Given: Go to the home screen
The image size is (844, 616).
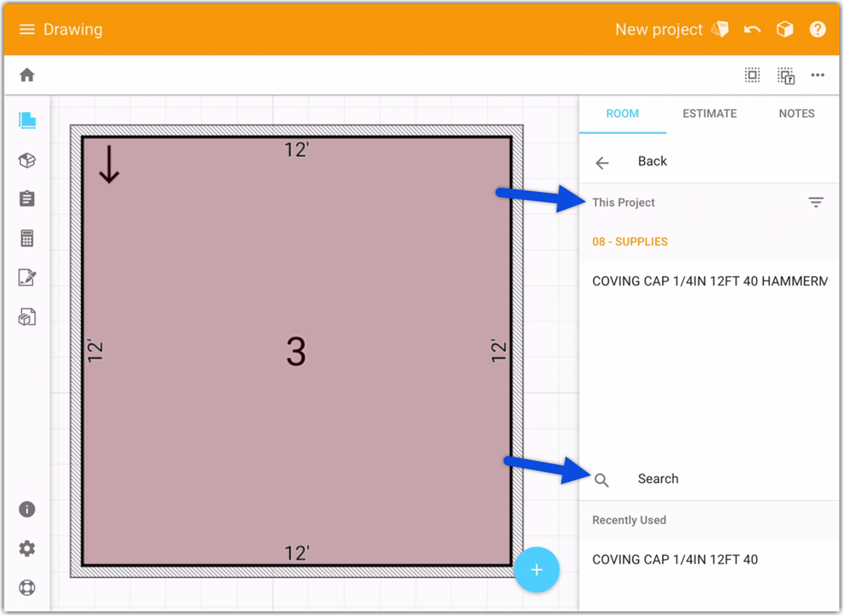Looking at the screenshot, I should tap(27, 76).
